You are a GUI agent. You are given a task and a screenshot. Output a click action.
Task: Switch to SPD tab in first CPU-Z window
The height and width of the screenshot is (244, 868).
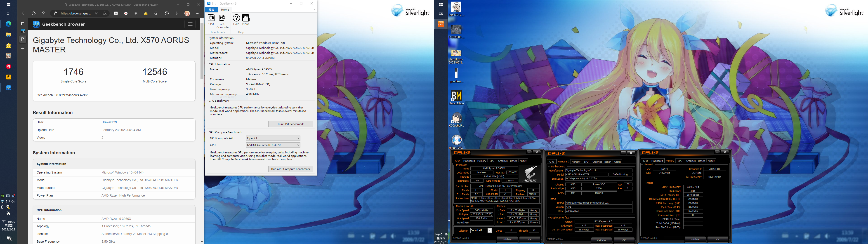492,161
